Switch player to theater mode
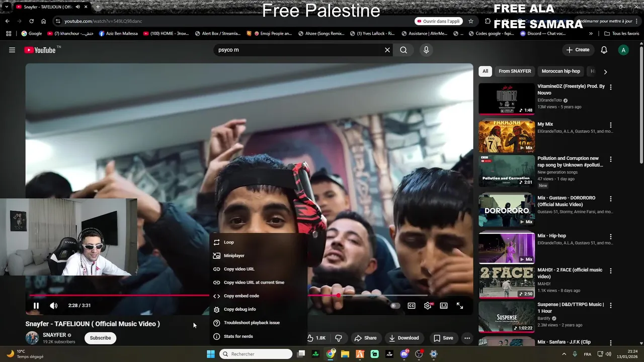Viewport: 644px width, 362px height. tap(444, 305)
